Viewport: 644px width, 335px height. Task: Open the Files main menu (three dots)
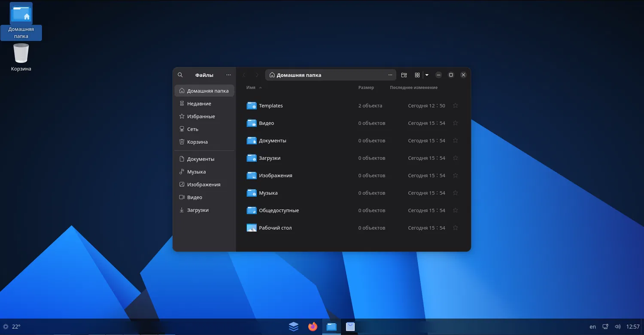point(228,75)
